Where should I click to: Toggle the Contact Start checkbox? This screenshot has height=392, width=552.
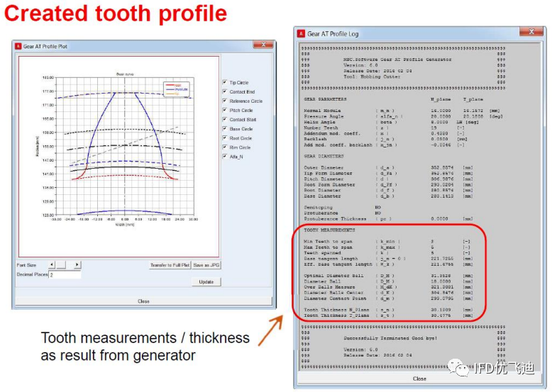pos(225,119)
